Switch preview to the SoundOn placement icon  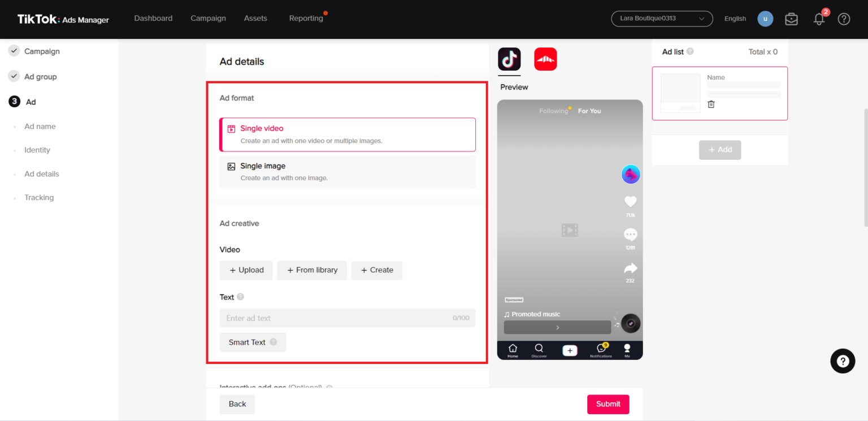pos(545,59)
